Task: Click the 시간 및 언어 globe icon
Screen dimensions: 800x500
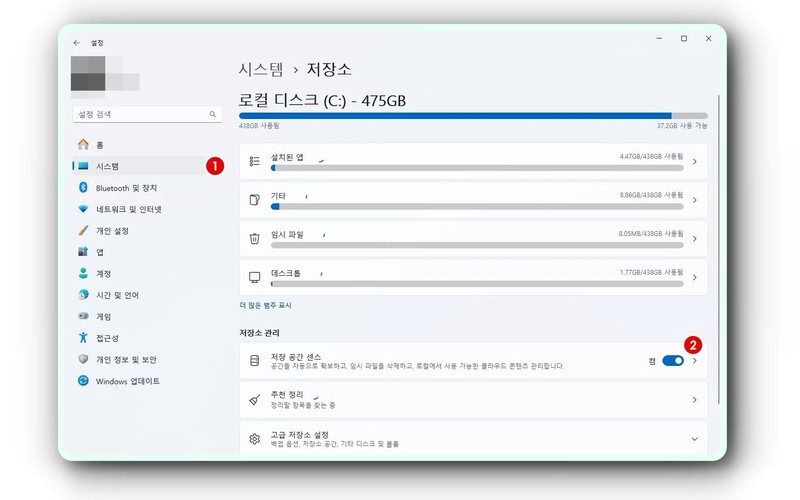Action: [x=83, y=294]
